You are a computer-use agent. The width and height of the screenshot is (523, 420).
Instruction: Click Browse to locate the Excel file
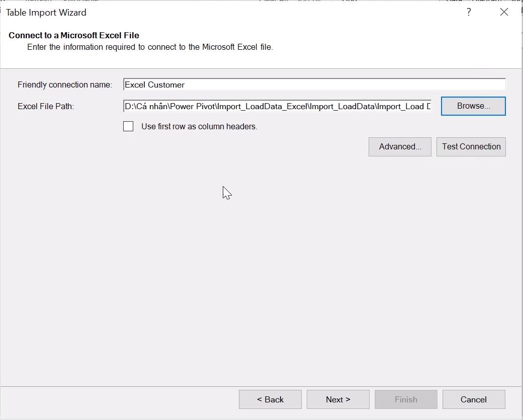click(x=473, y=106)
